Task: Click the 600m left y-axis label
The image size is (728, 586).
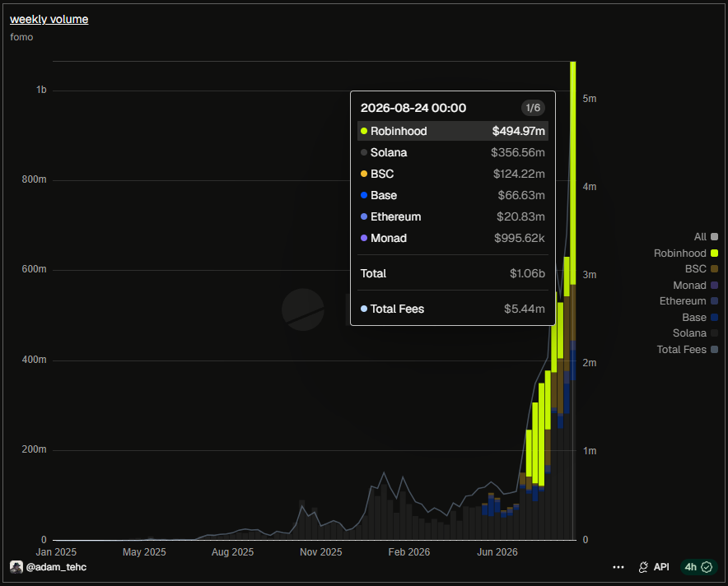Action: 34,269
